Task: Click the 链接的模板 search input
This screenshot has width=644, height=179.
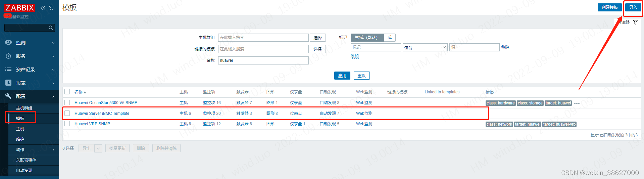Action: tap(263, 49)
